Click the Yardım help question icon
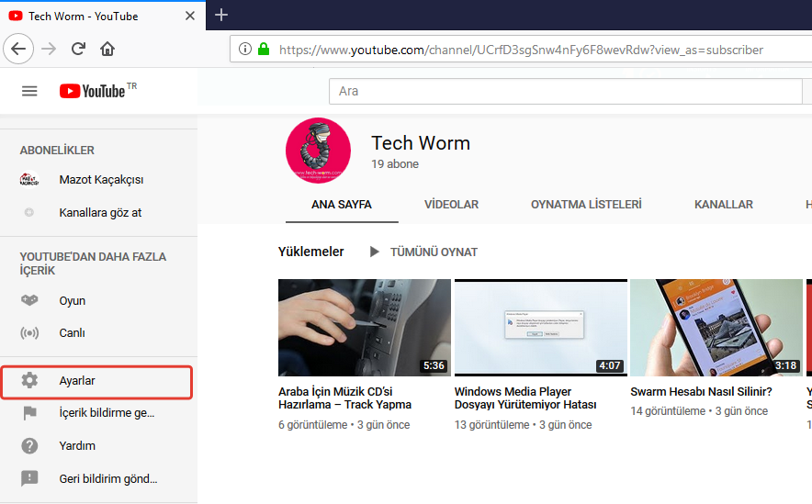The width and height of the screenshot is (812, 504). (29, 446)
